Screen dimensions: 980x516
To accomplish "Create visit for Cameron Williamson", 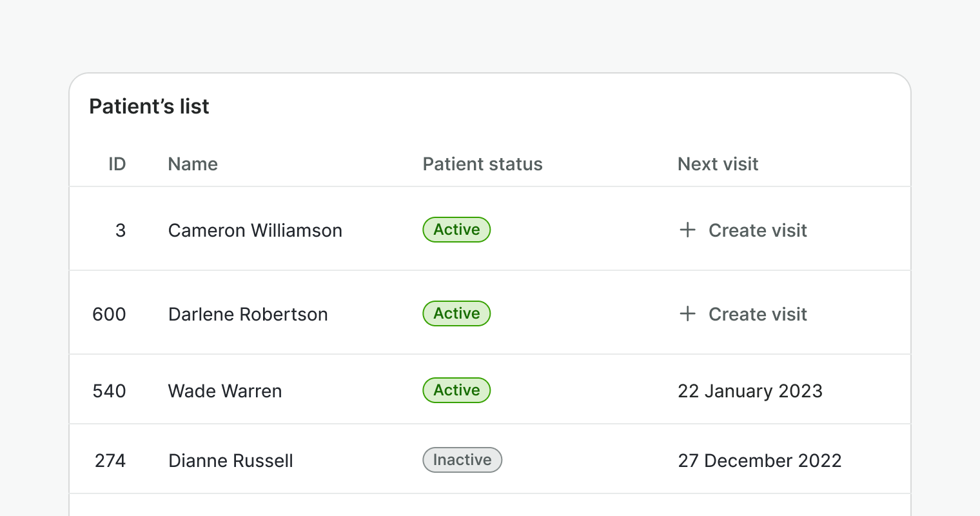I will pyautogui.click(x=757, y=230).
